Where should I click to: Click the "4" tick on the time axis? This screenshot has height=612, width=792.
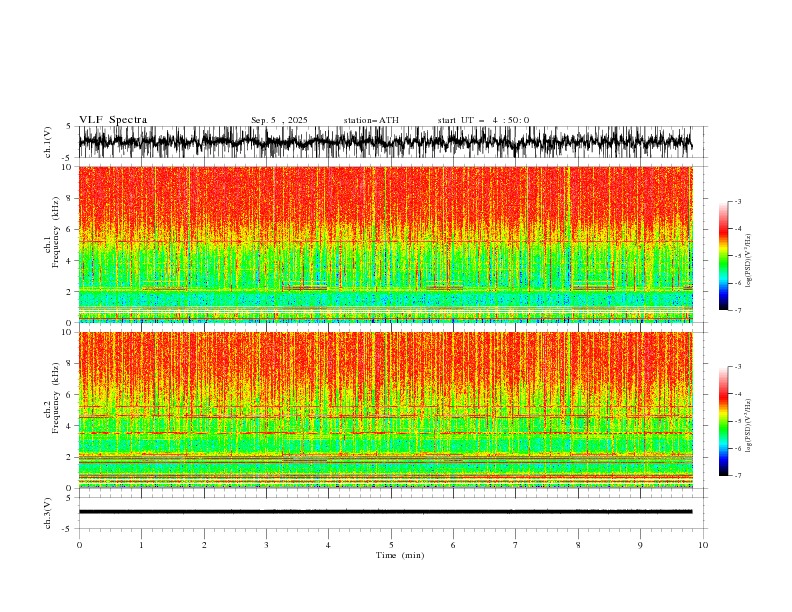[x=328, y=545]
